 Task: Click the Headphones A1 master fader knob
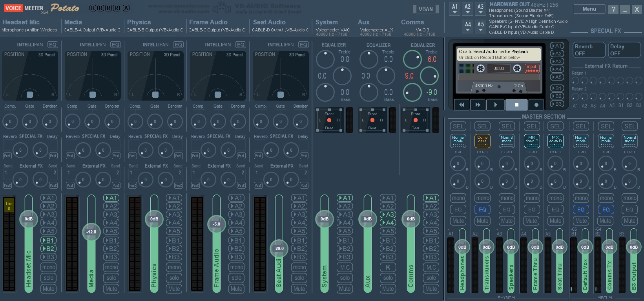[x=462, y=247]
